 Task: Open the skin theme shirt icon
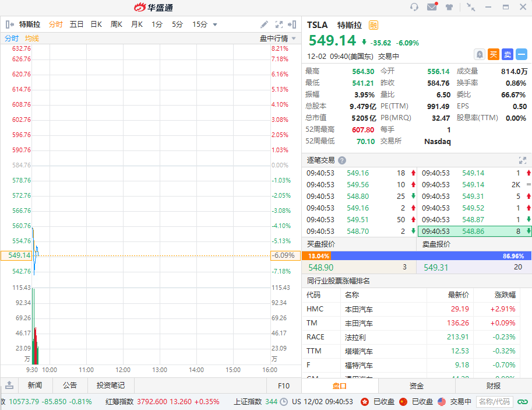tap(449, 8)
